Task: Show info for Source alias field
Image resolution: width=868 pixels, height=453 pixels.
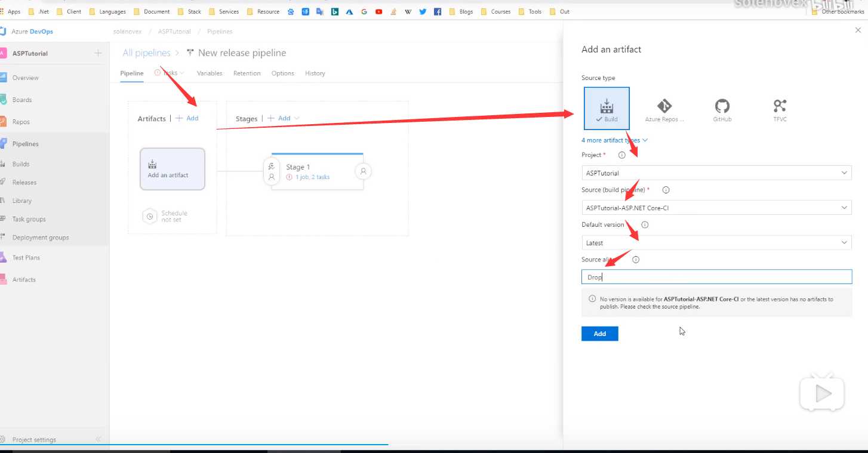Action: coord(636,260)
